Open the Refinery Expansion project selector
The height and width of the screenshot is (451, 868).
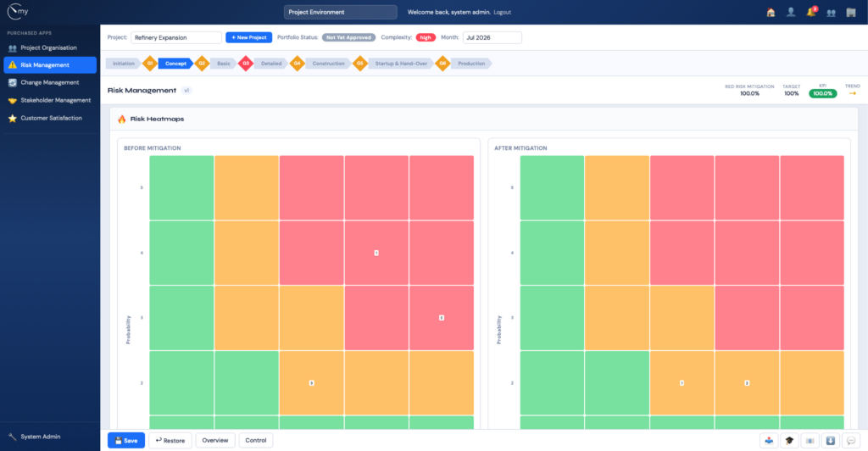(176, 37)
